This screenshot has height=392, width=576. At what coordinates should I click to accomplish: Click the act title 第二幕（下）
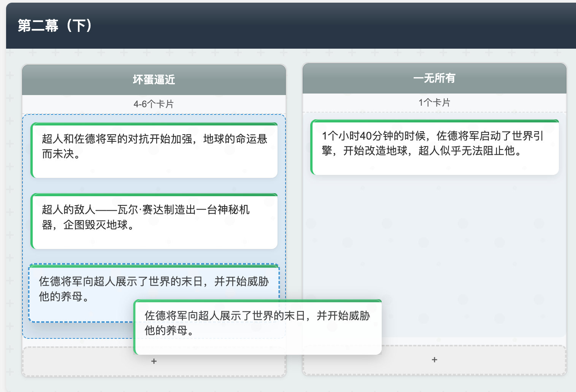tap(54, 27)
